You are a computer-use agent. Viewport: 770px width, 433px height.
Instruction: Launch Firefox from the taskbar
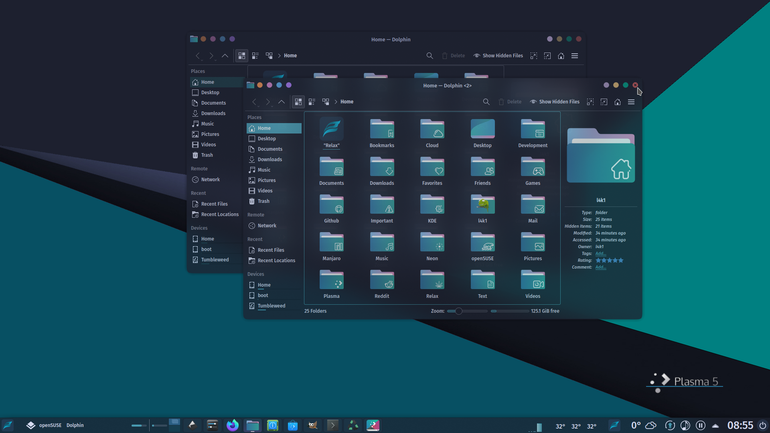232,425
